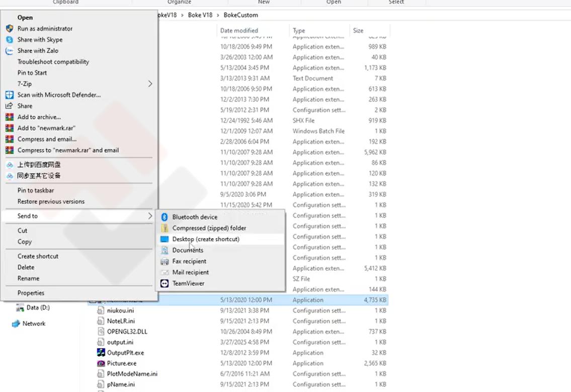Select the Compressed (zipped) folder icon

point(164,228)
